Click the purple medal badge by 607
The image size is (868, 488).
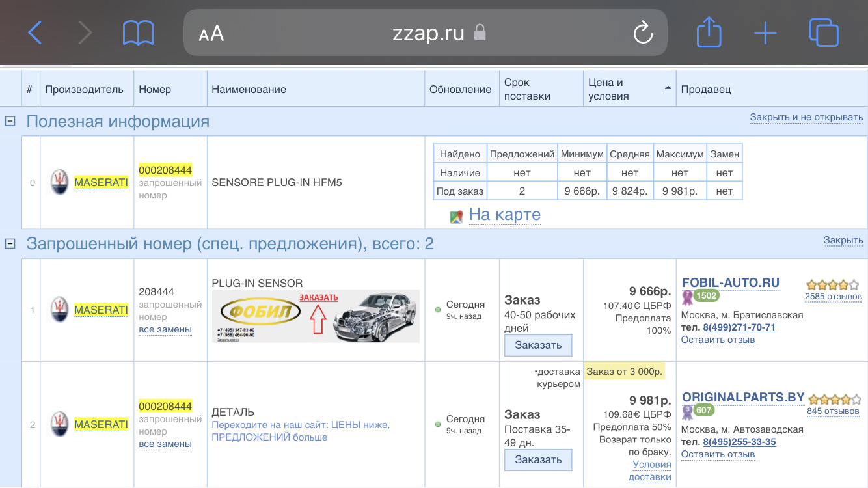pyautogui.click(x=687, y=412)
